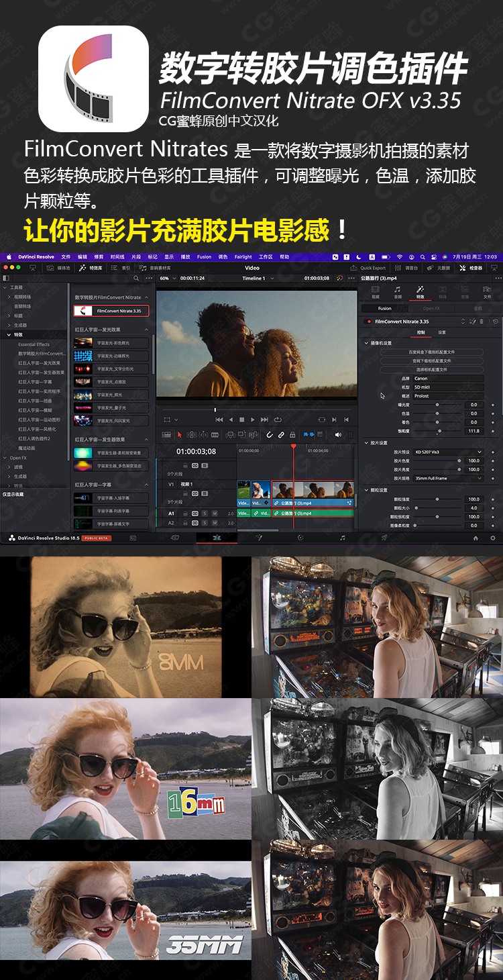Viewport: 503px width, 980px height.
Task: Collapse the 胶片设置 section
Action: coord(366,443)
